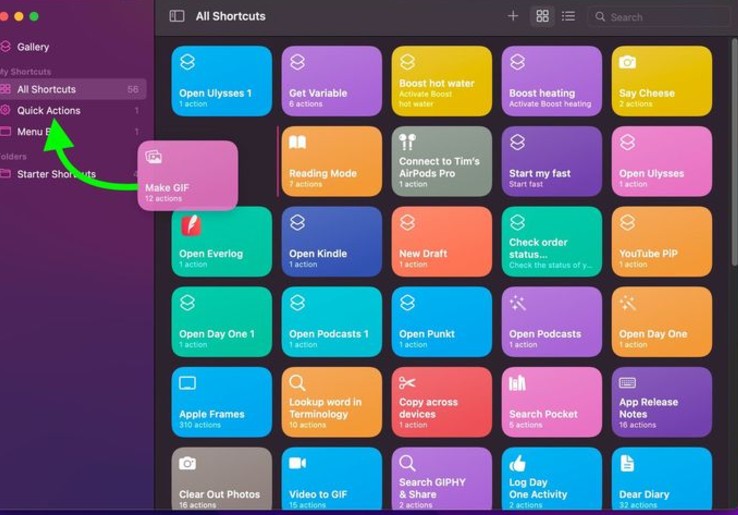Image resolution: width=738 pixels, height=515 pixels.
Task: Click books icon on Search Pocket
Action: (x=517, y=383)
